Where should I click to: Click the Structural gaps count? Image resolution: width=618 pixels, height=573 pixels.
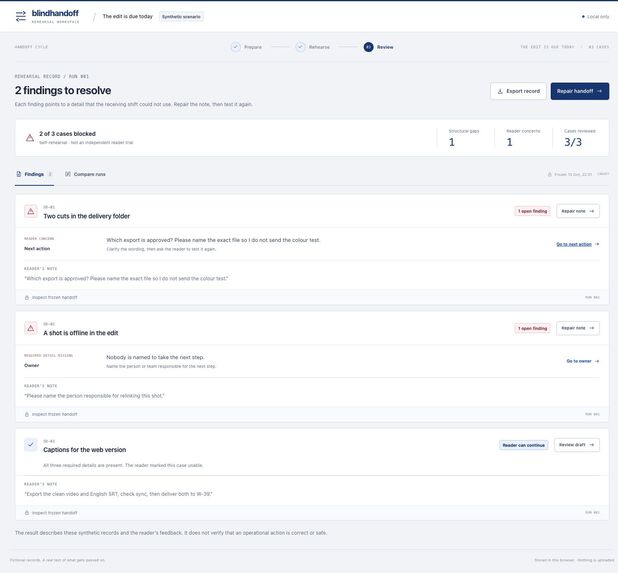(x=452, y=142)
